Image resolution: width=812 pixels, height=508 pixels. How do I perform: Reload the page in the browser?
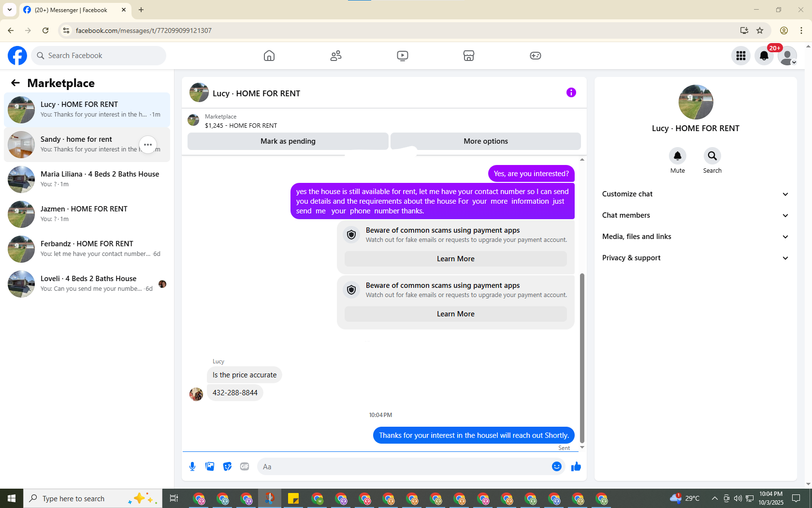click(45, 30)
